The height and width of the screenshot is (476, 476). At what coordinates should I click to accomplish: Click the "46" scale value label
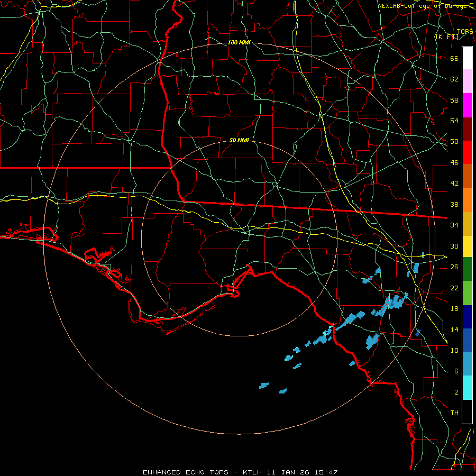click(x=454, y=163)
